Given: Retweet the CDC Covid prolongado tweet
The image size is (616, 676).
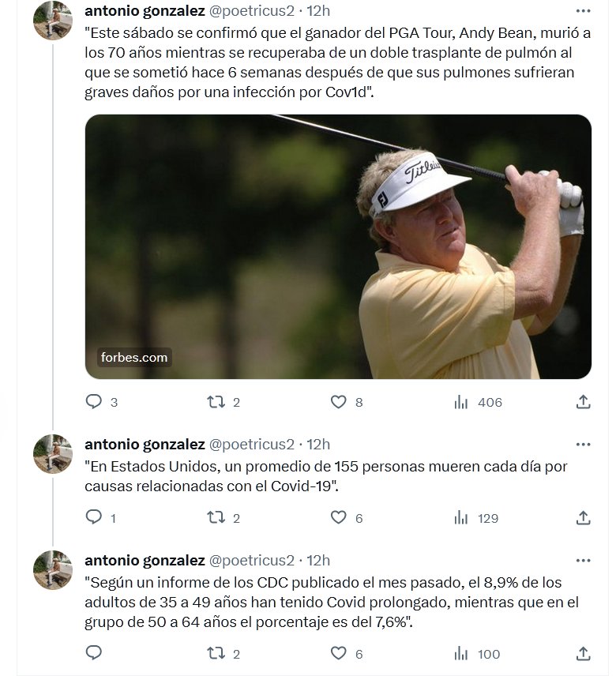Looking at the screenshot, I should [x=216, y=653].
